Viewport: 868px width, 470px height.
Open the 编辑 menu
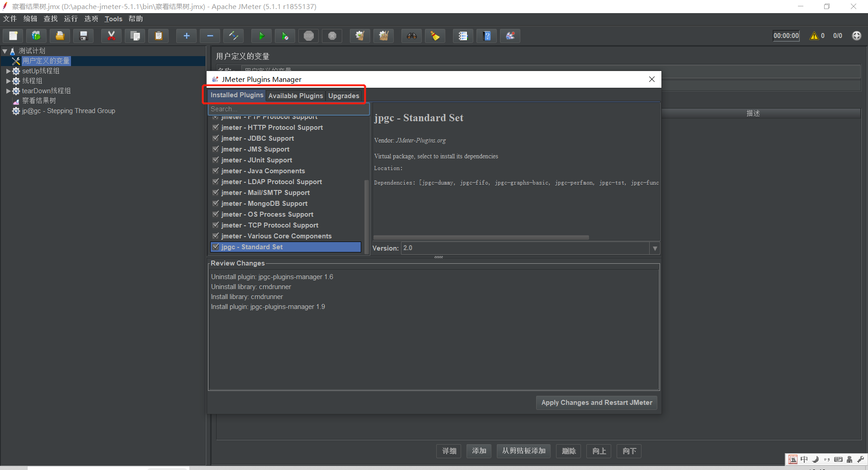coord(30,19)
